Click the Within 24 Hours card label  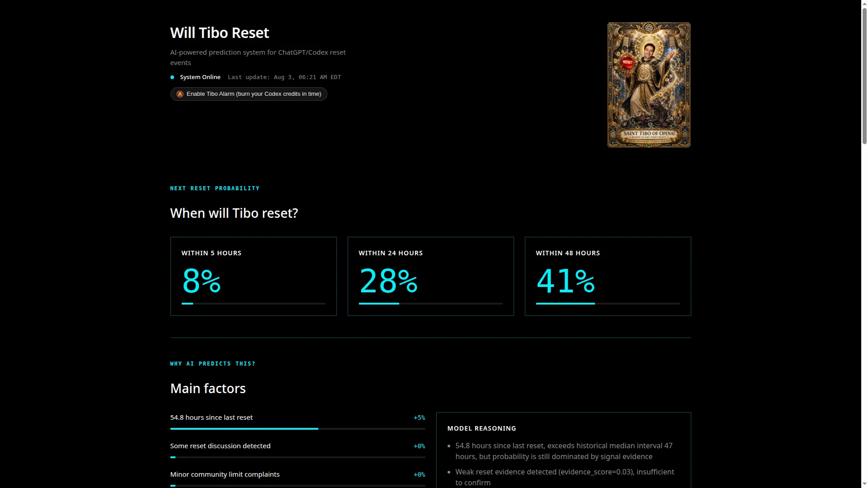point(391,253)
